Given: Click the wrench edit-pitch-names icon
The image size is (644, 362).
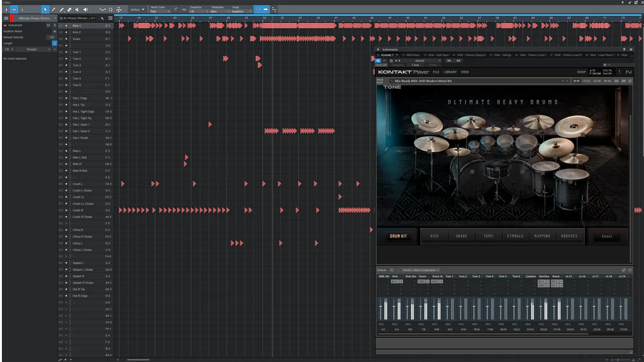Looking at the screenshot, I should pyautogui.click(x=103, y=18).
